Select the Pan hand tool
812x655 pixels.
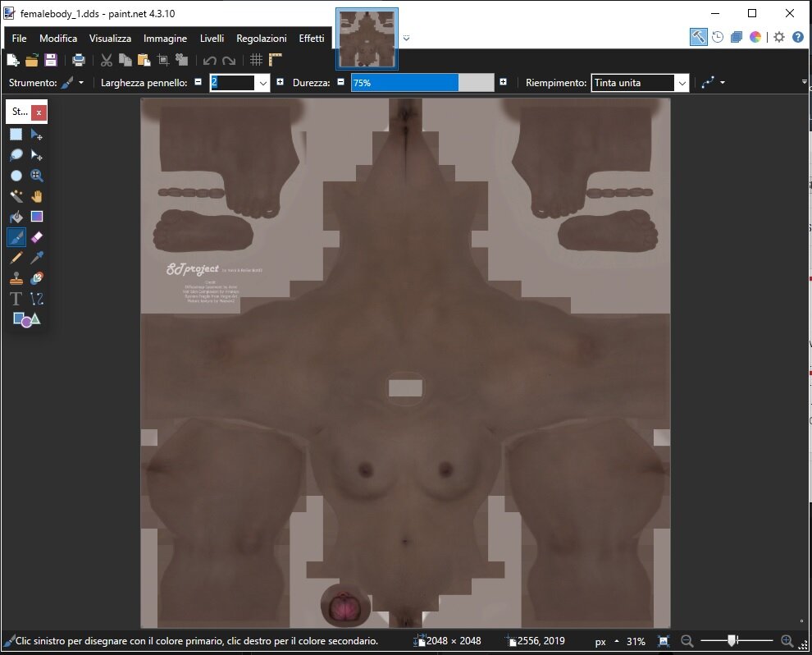pyautogui.click(x=36, y=196)
